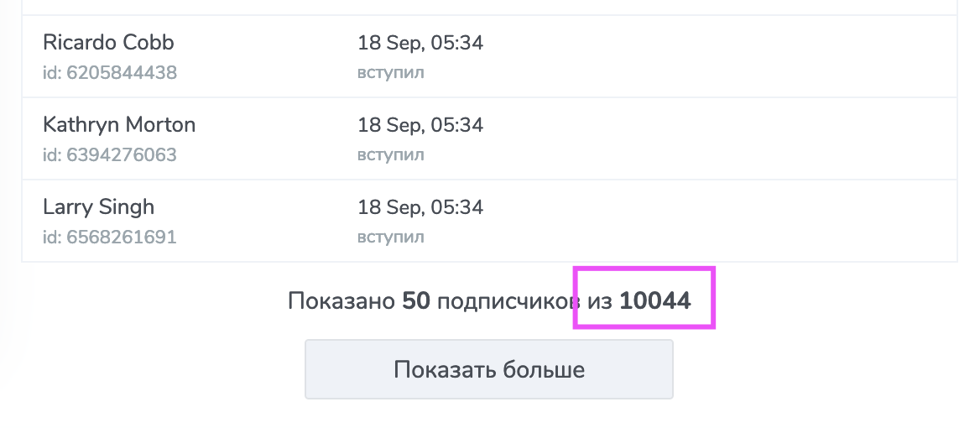Open Ricardo Cobb's subscriber name

[108, 43]
